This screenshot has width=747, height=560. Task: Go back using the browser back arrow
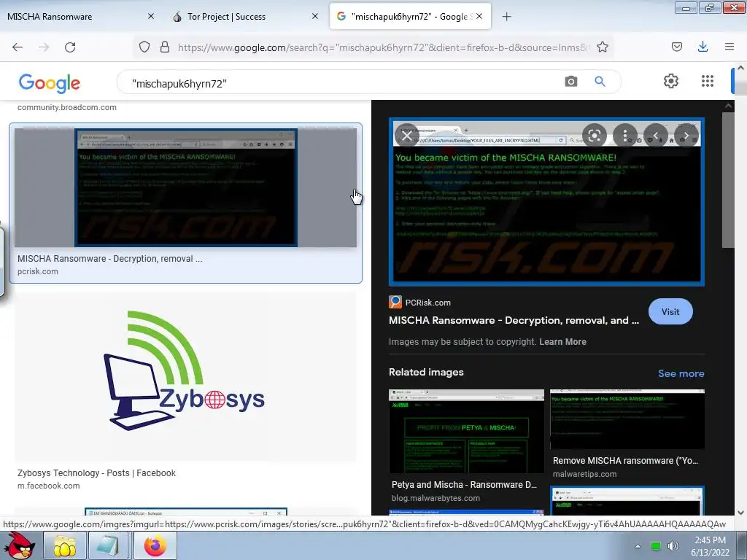click(18, 47)
